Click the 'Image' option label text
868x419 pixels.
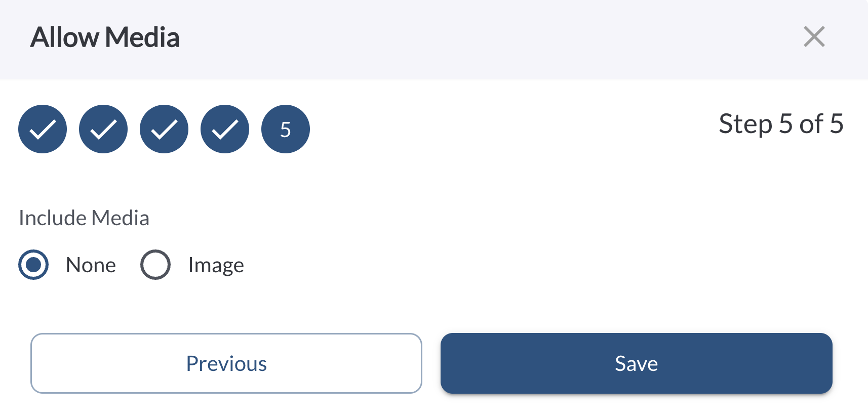(x=216, y=265)
